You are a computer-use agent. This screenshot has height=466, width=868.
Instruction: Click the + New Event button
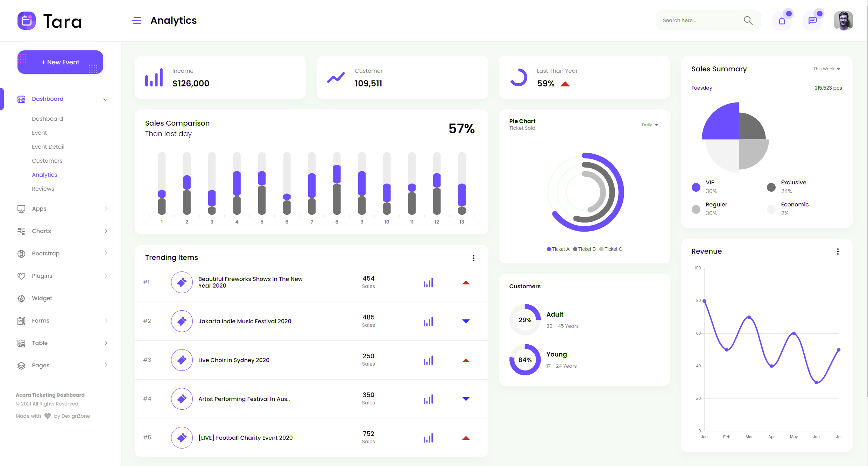coord(60,62)
